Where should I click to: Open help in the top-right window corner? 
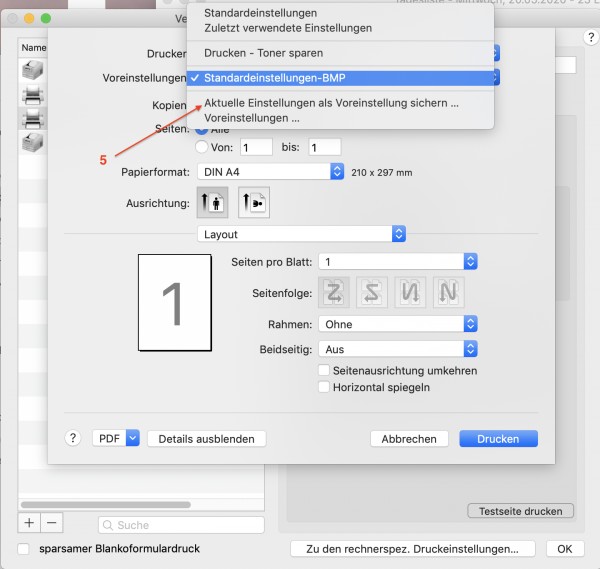(591, 37)
